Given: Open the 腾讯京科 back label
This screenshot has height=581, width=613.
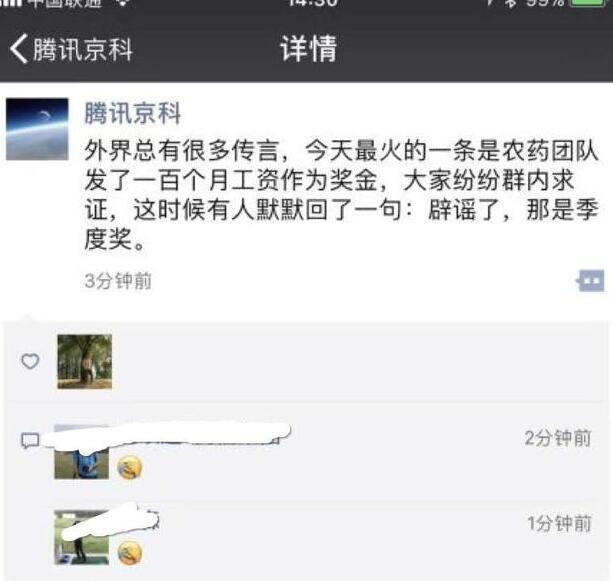Looking at the screenshot, I should pyautogui.click(x=83, y=49).
